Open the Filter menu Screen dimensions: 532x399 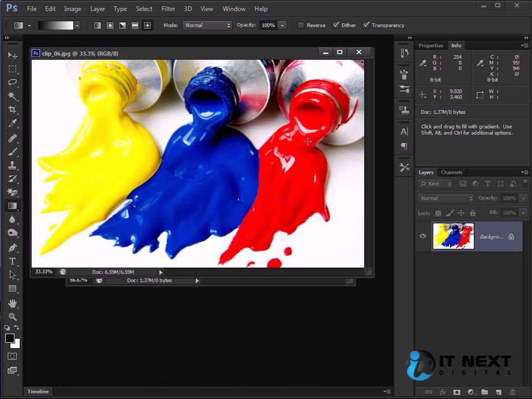pos(168,9)
